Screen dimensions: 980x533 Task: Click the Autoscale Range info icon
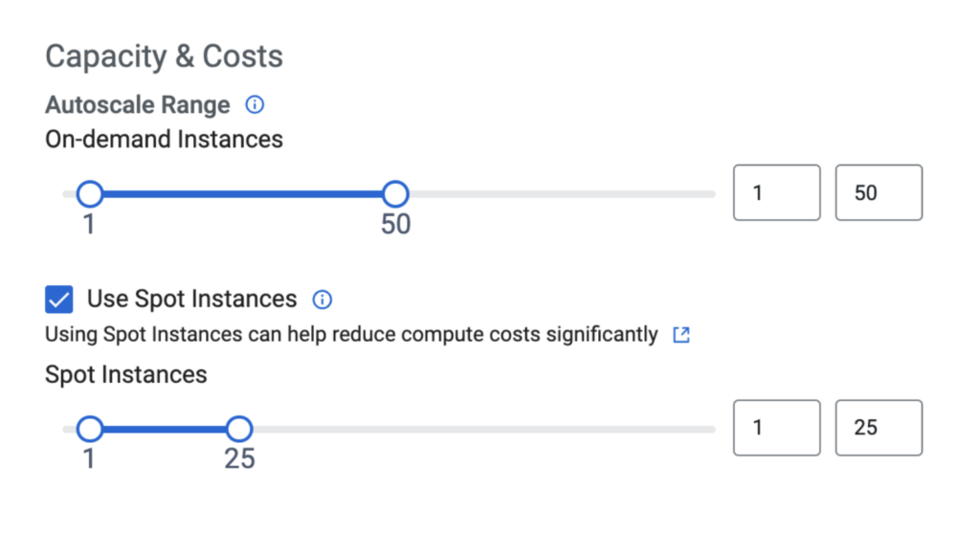255,104
